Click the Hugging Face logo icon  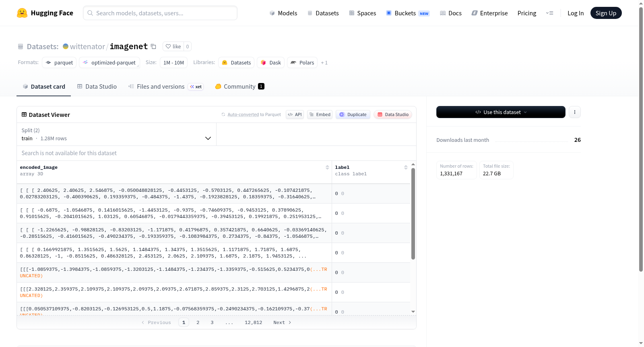click(x=22, y=13)
